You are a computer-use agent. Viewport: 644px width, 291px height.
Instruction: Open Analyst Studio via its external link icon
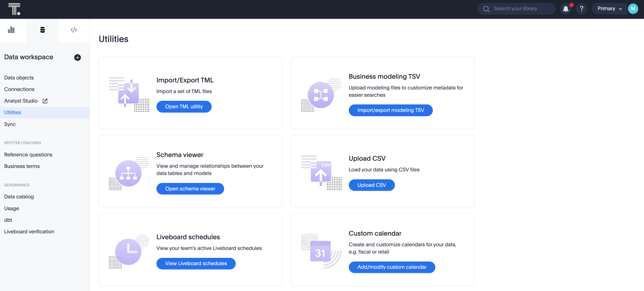(45, 101)
